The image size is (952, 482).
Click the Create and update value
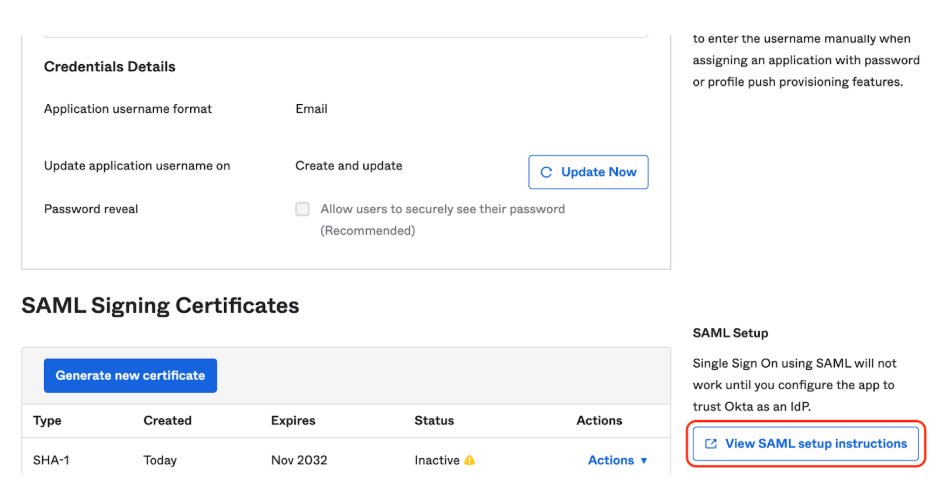(349, 166)
